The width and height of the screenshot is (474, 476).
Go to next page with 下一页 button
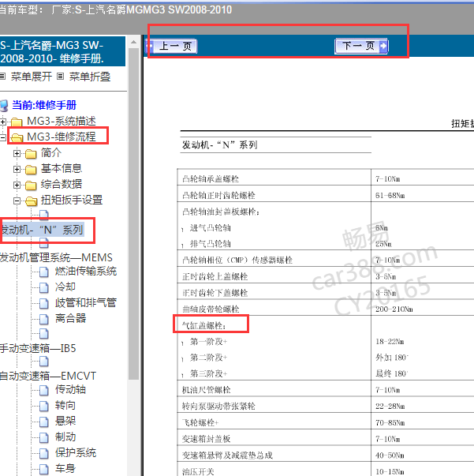coord(361,46)
